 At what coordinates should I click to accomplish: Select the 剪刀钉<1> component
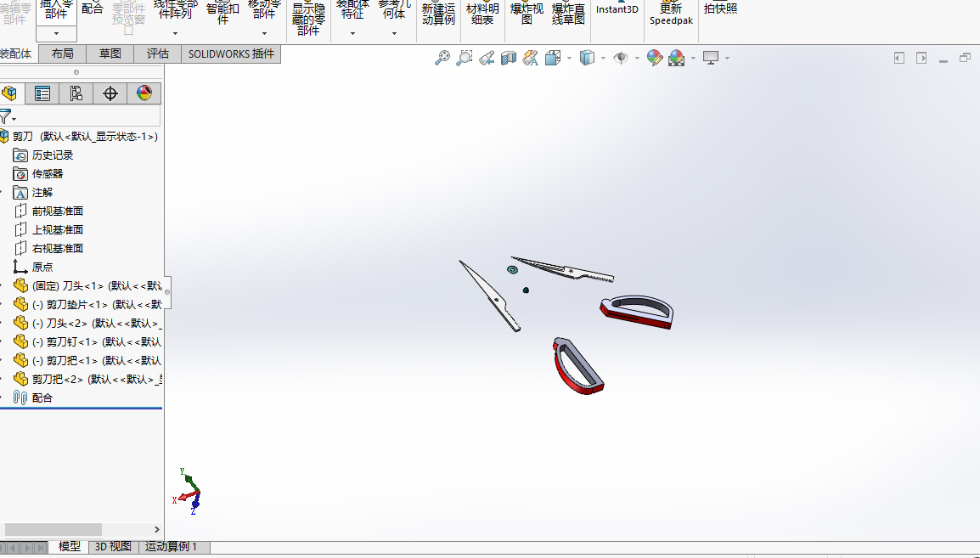point(87,341)
